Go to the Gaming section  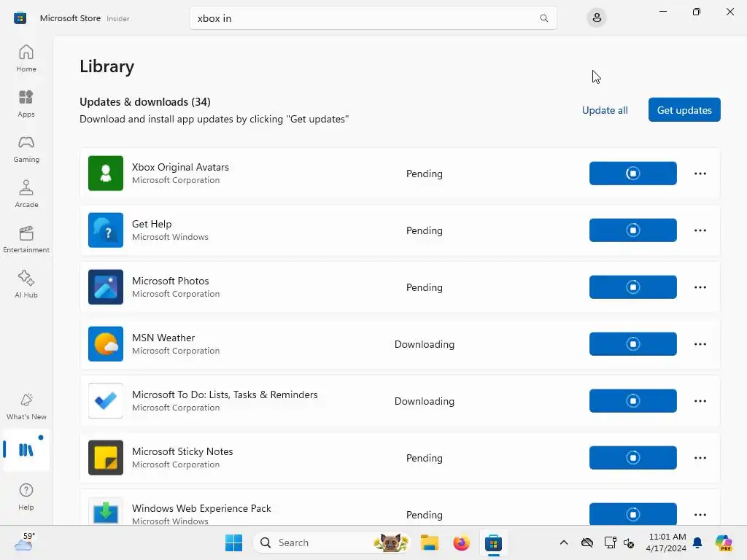point(26,149)
